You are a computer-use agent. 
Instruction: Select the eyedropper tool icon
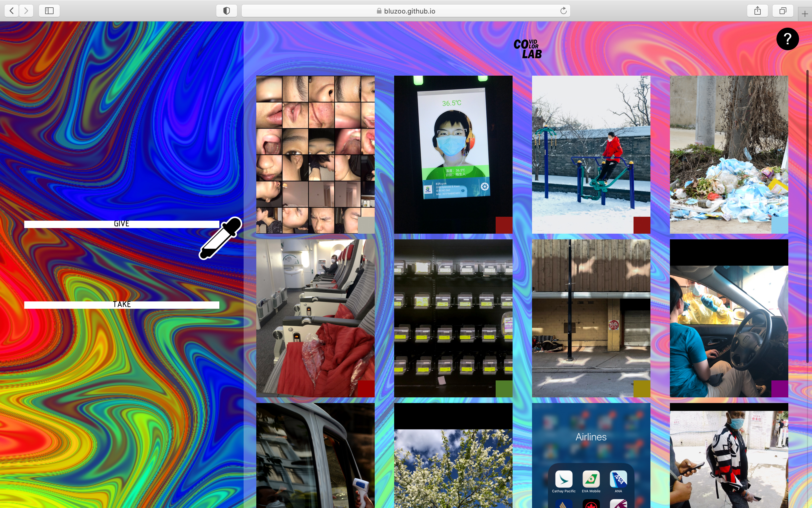click(x=220, y=238)
